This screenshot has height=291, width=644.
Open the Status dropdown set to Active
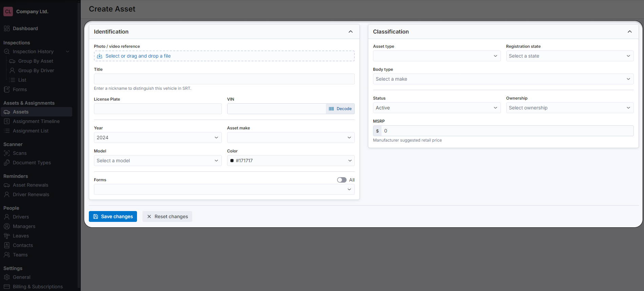point(436,108)
